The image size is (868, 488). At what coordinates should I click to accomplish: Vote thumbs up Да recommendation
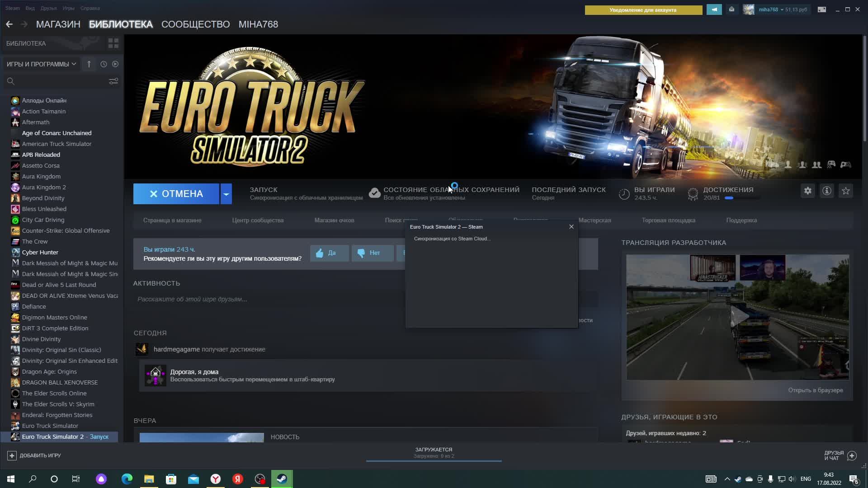pos(329,253)
